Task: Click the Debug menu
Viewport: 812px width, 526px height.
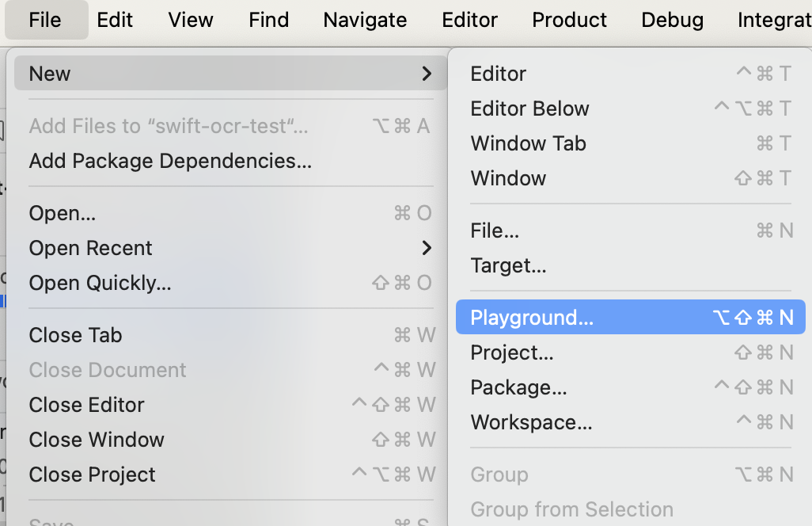Action: click(672, 20)
